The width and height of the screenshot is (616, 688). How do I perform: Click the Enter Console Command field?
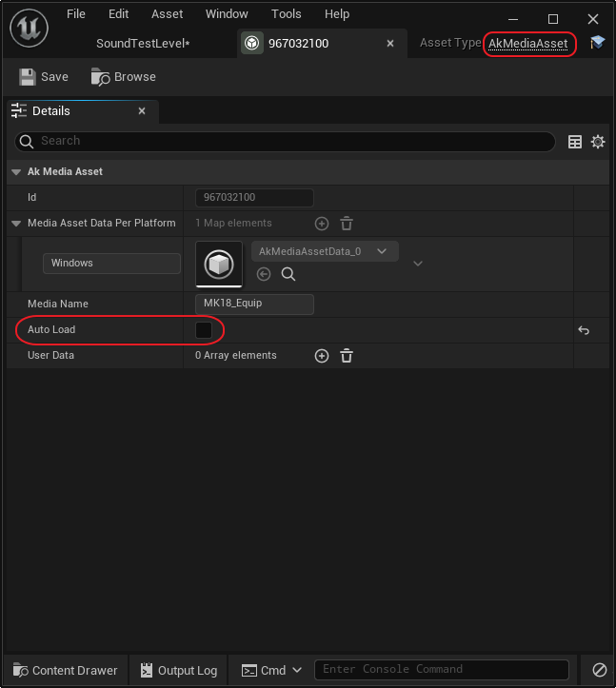[x=441, y=670]
